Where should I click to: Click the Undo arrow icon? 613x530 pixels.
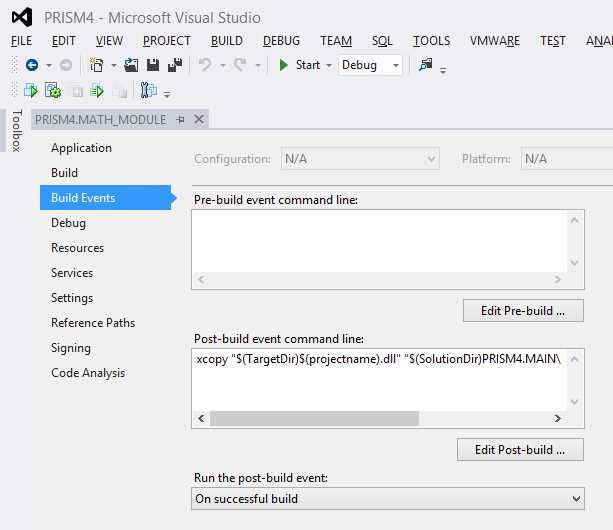[205, 65]
